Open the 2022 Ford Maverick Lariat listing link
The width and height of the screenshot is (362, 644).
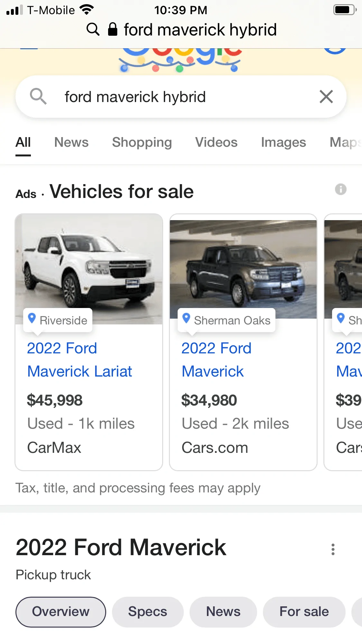pos(79,360)
